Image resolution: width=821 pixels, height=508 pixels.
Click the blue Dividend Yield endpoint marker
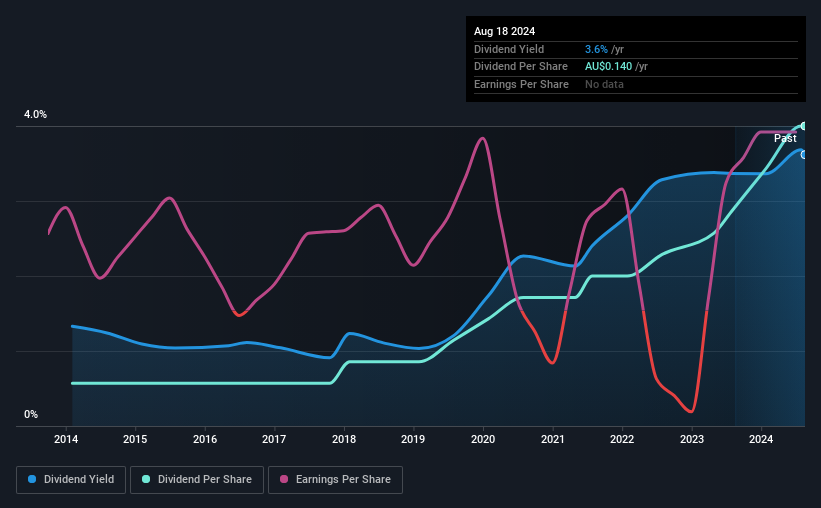(803, 155)
